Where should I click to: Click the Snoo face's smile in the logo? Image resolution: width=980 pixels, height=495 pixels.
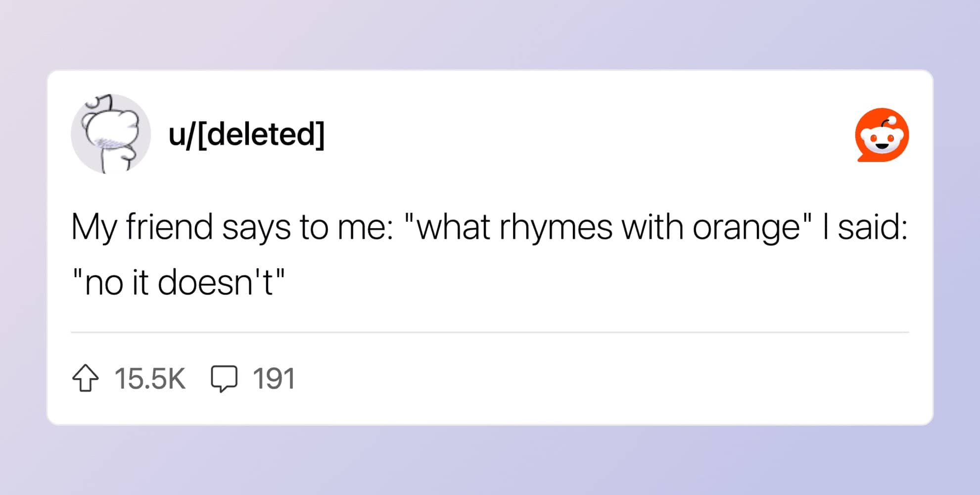click(882, 146)
